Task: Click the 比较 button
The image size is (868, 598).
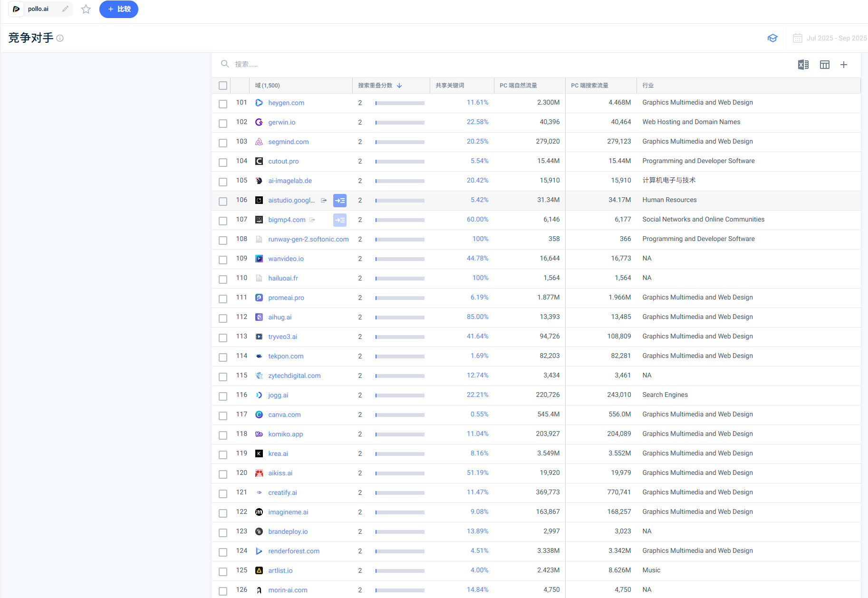Action: pyautogui.click(x=119, y=10)
